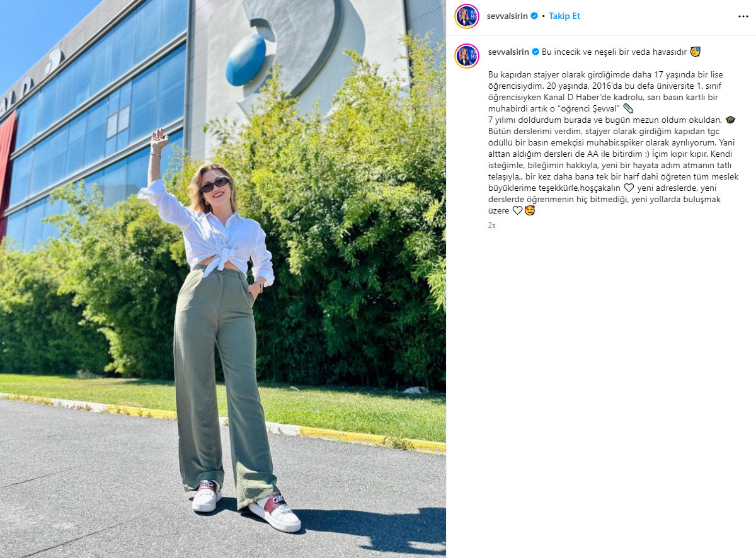
Task: Click the white heart emoji after "üzere"
Action: [517, 210]
